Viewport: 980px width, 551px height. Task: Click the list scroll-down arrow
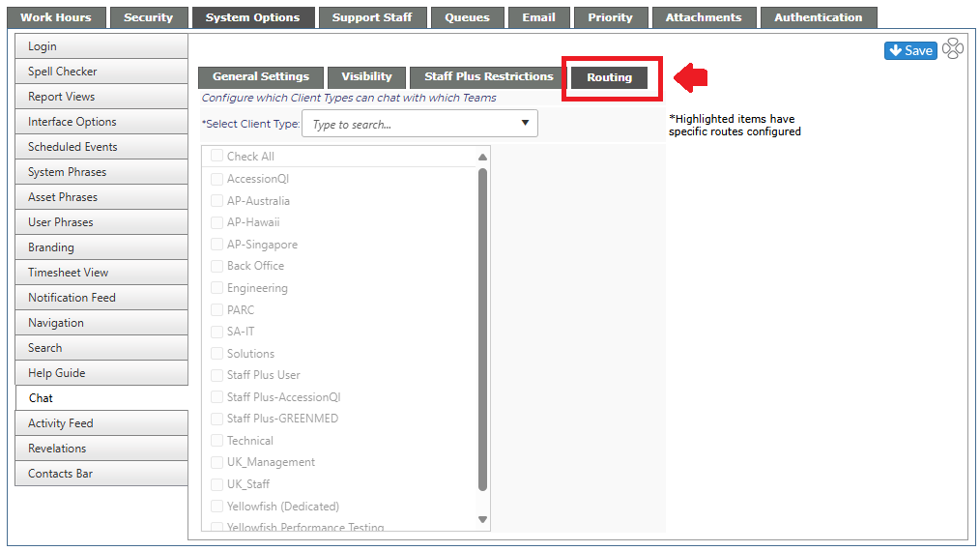pos(482,519)
